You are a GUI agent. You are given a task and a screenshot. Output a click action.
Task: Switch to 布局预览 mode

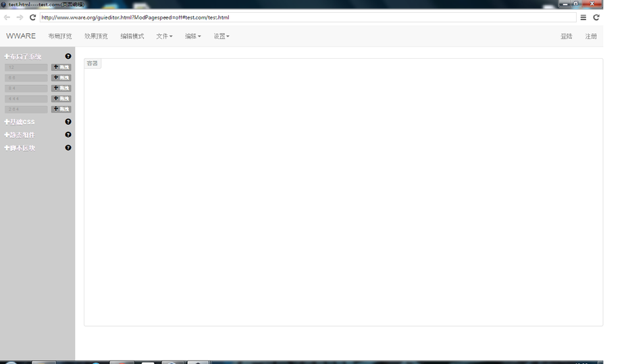60,36
